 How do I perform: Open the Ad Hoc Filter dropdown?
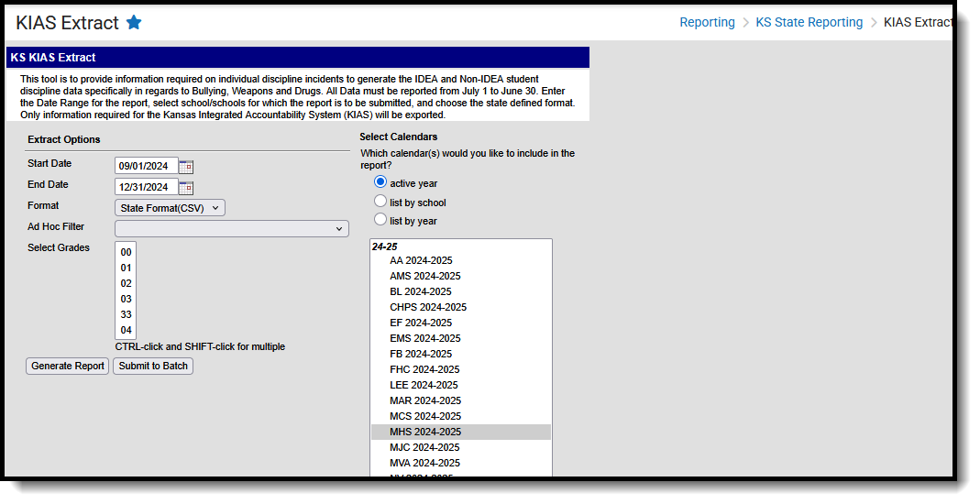(x=232, y=228)
